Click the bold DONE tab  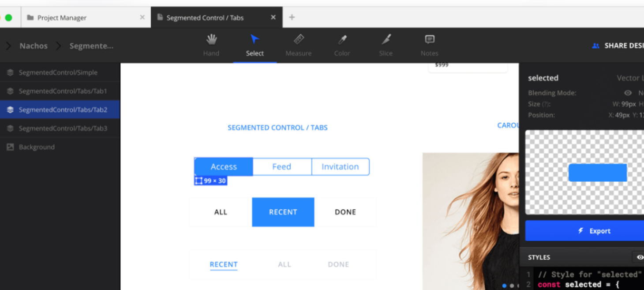tap(345, 212)
